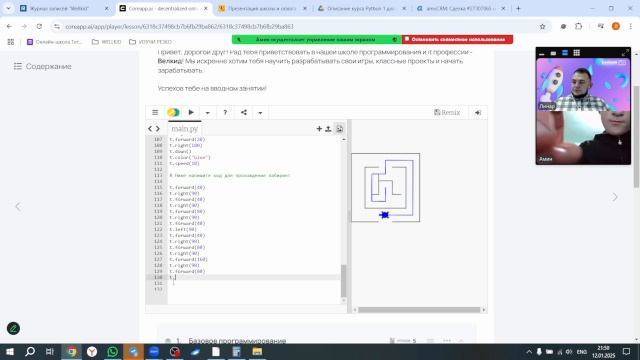Open the first bookmarks bar folder
Screen dimensions: 640x360
click(x=107, y=42)
